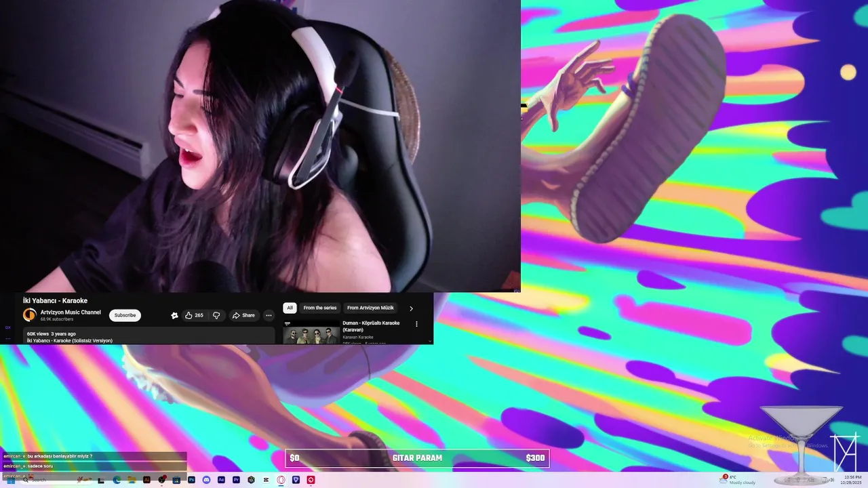Dislike the İki Yabancı karaoke video

coord(216,315)
